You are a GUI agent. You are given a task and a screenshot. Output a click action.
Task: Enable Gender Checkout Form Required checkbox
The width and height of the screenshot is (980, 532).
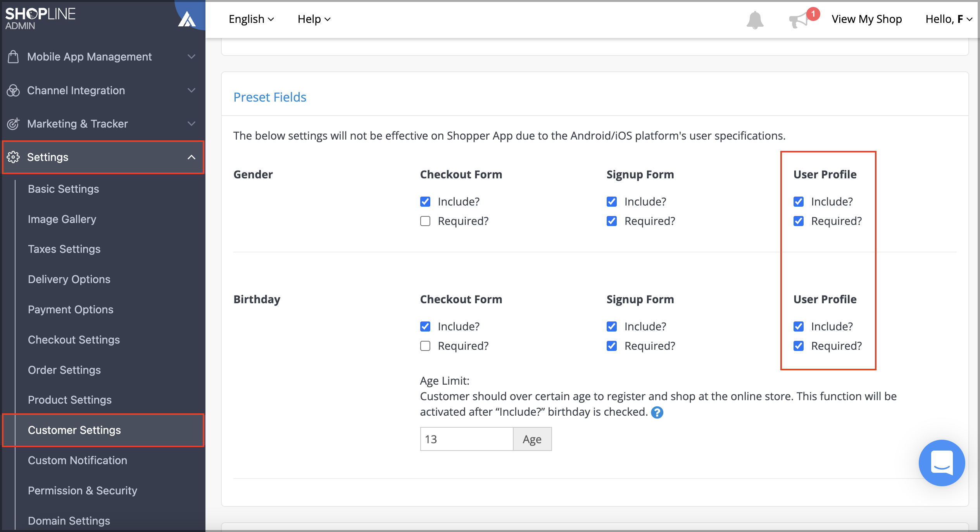[425, 221]
